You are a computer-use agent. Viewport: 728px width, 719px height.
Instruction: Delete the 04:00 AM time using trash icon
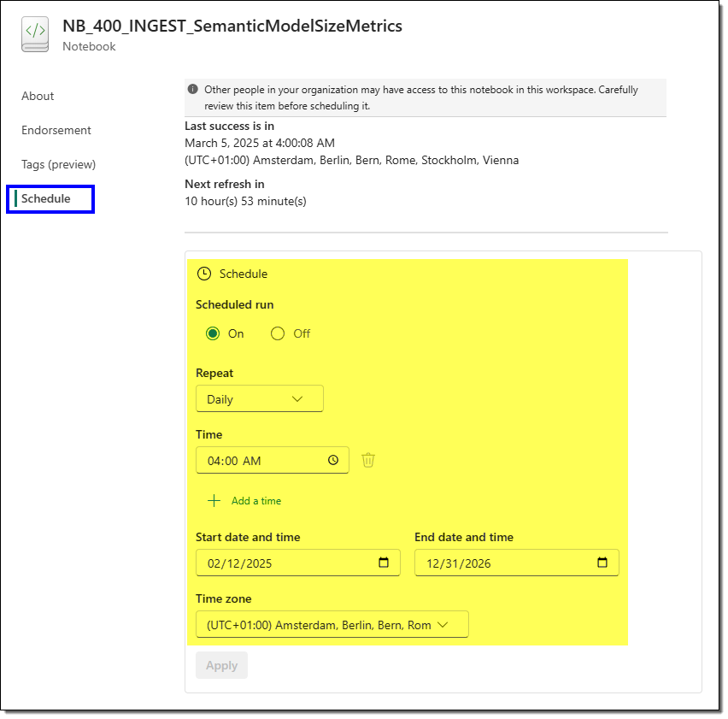367,460
